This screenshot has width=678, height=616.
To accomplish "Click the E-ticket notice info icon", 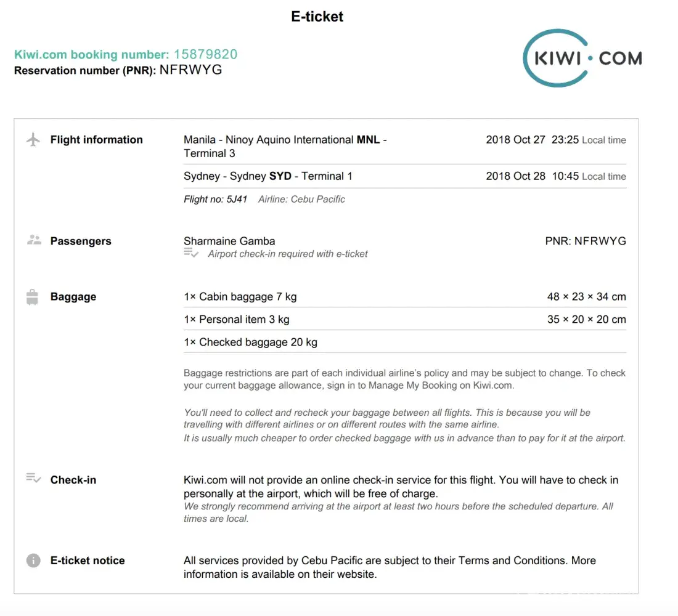I will [x=33, y=561].
